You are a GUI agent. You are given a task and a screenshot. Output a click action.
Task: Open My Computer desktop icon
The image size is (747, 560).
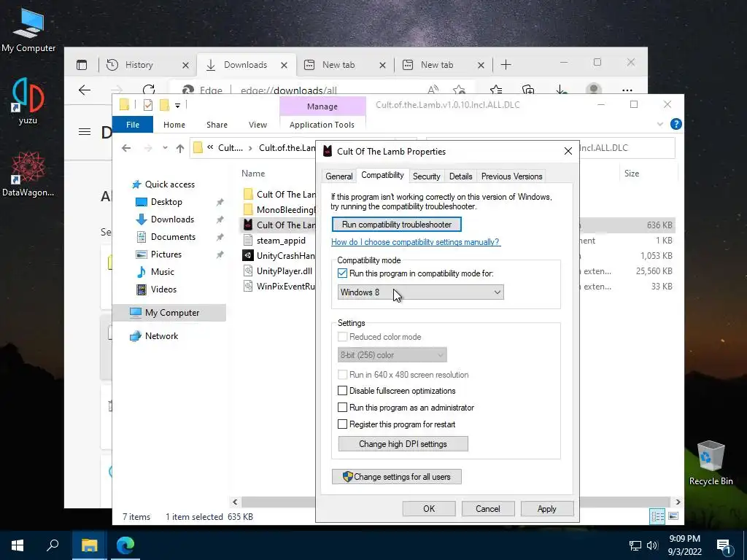tap(28, 30)
